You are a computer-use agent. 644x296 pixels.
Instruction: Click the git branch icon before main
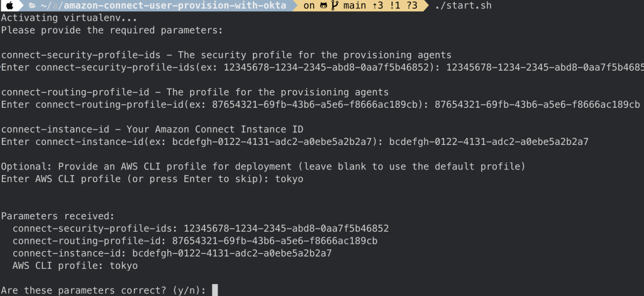[x=335, y=6]
